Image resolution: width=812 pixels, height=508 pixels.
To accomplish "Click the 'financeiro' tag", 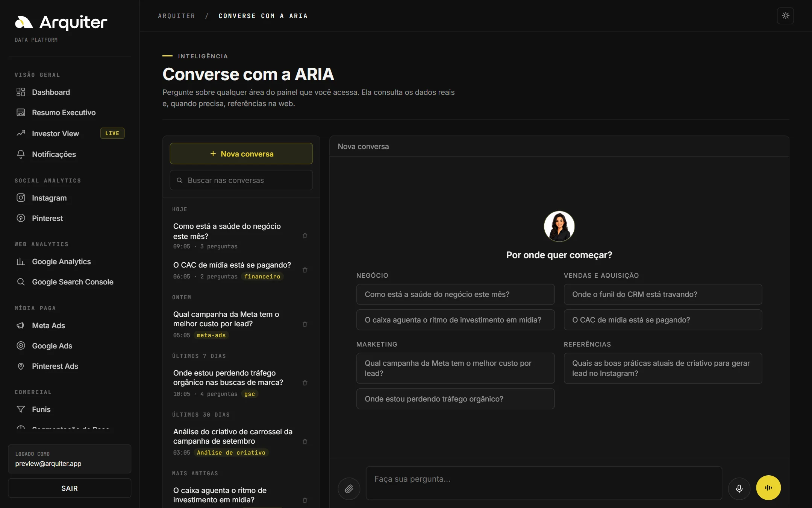I will pyautogui.click(x=262, y=277).
